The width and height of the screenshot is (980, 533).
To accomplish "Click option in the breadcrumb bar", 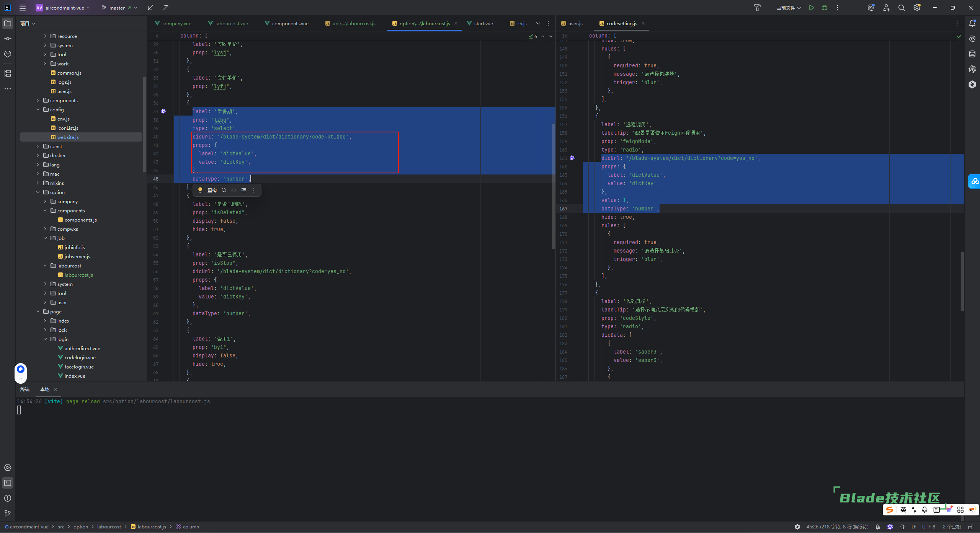I will 81,527.
